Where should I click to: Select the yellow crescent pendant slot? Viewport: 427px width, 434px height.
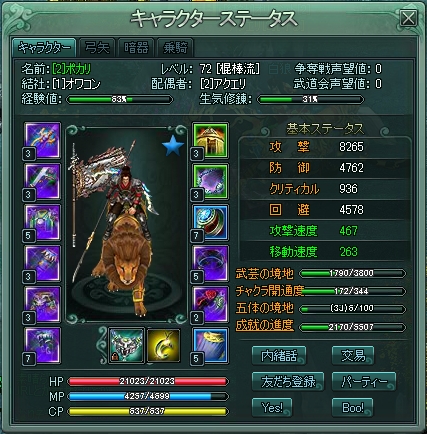tap(163, 345)
